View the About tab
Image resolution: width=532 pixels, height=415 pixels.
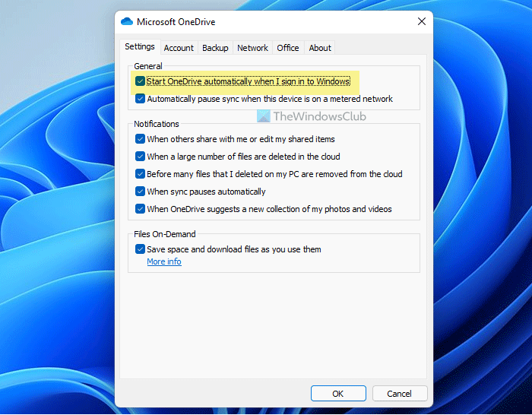320,48
